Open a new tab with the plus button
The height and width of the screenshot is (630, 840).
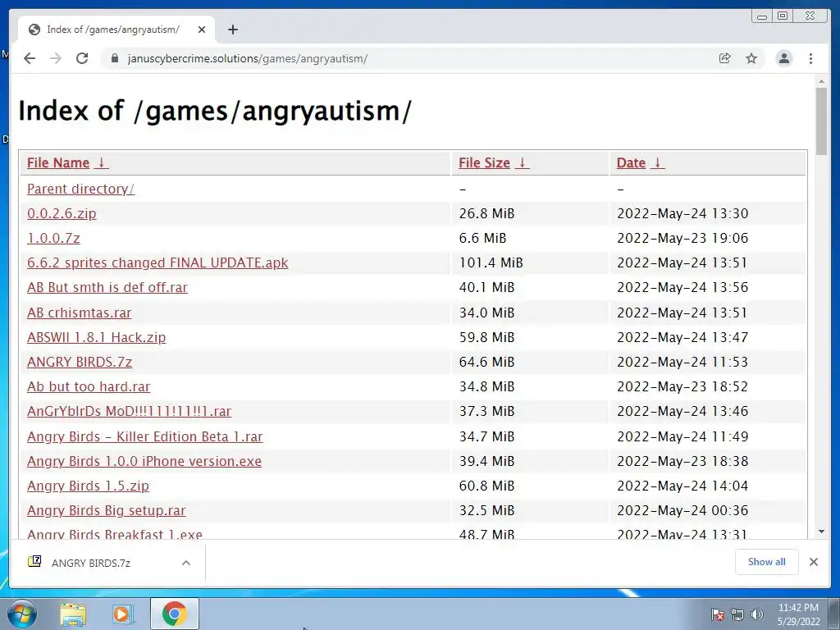(x=232, y=30)
